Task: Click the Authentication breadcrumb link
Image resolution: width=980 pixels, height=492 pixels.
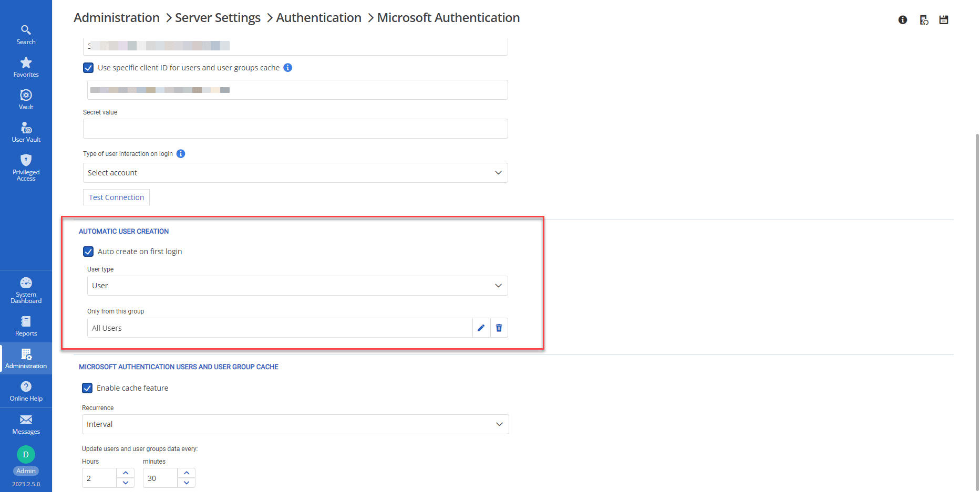Action: [x=318, y=18]
